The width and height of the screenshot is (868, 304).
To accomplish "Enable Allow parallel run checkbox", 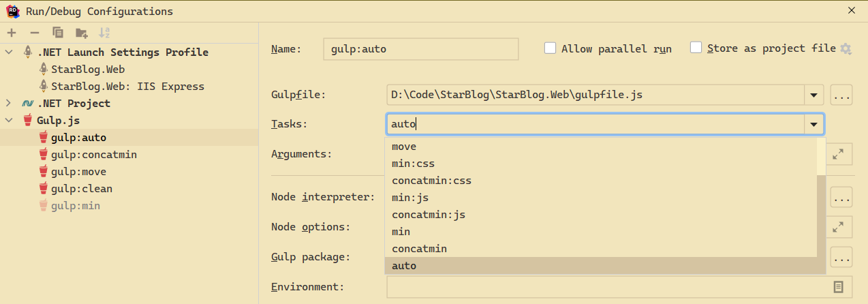I will (x=550, y=48).
